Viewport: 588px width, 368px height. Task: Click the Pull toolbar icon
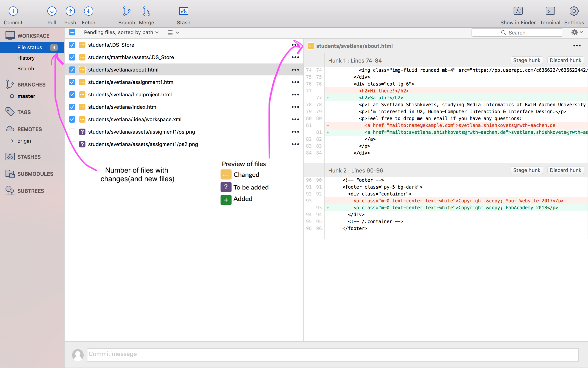pyautogui.click(x=52, y=11)
